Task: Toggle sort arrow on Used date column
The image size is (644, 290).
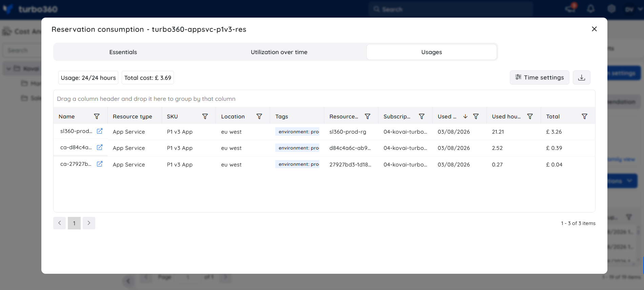Action: tap(465, 116)
